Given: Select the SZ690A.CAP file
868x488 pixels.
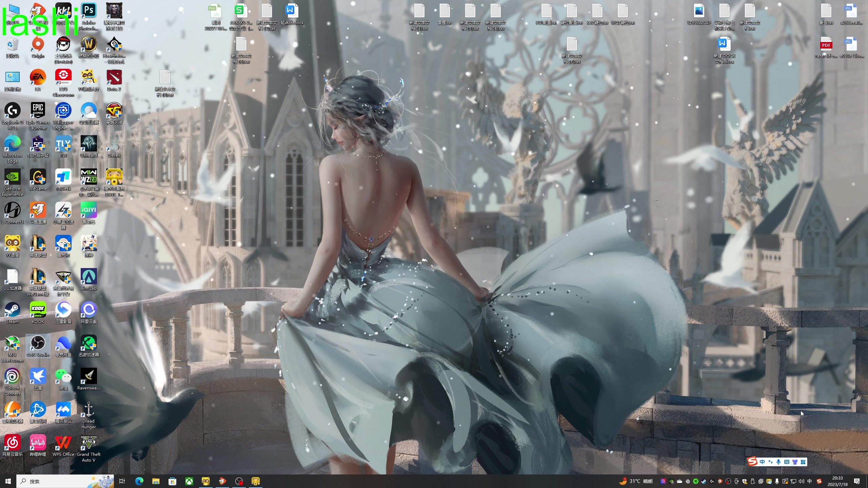Looking at the screenshot, I should coord(699,14).
